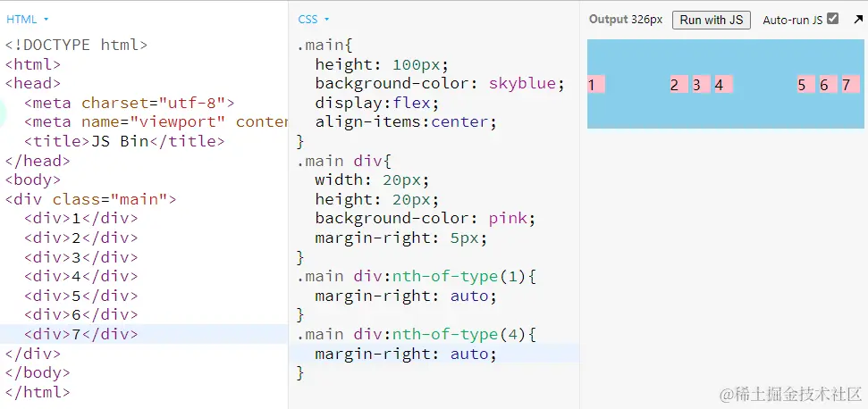Click pink box 1 in output
This screenshot has width=868, height=409.
[595, 85]
